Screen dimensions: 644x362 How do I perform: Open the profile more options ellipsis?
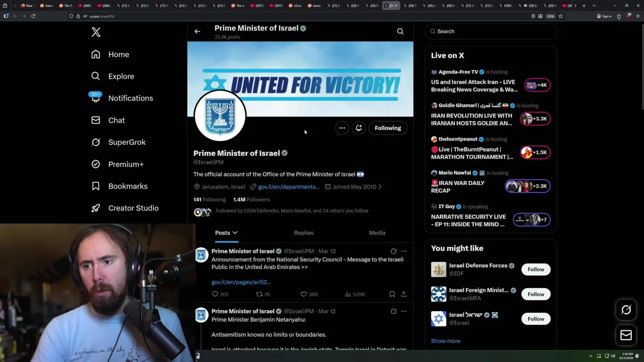pos(342,128)
